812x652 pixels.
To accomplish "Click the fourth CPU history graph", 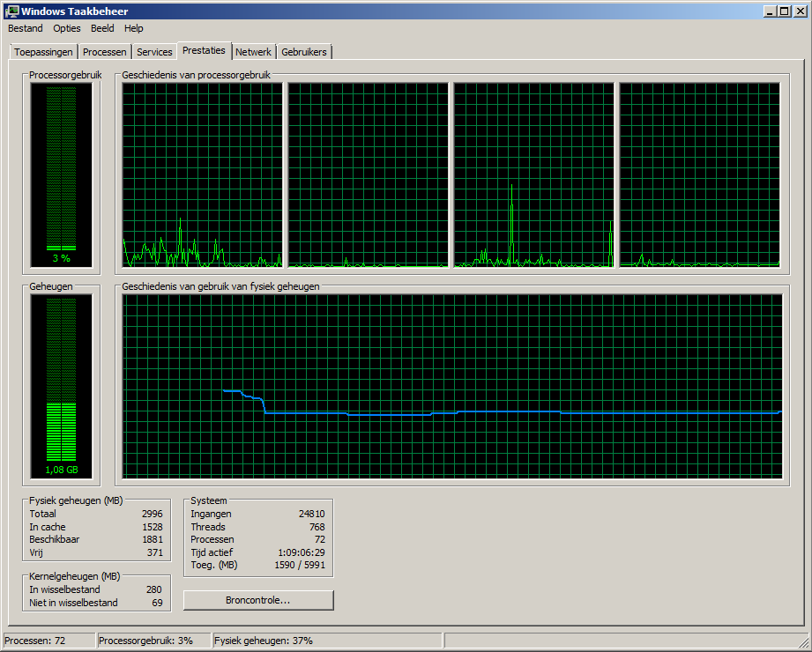I will pos(700,175).
